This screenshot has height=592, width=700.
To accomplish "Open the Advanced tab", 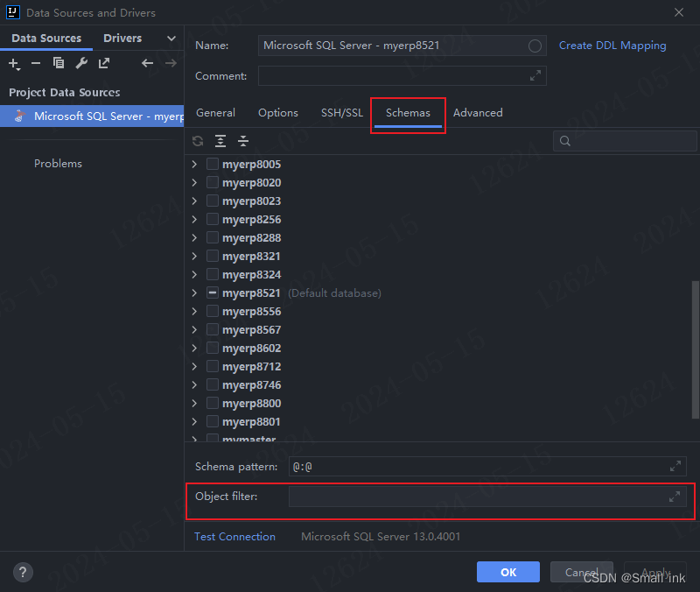I will pyautogui.click(x=478, y=113).
